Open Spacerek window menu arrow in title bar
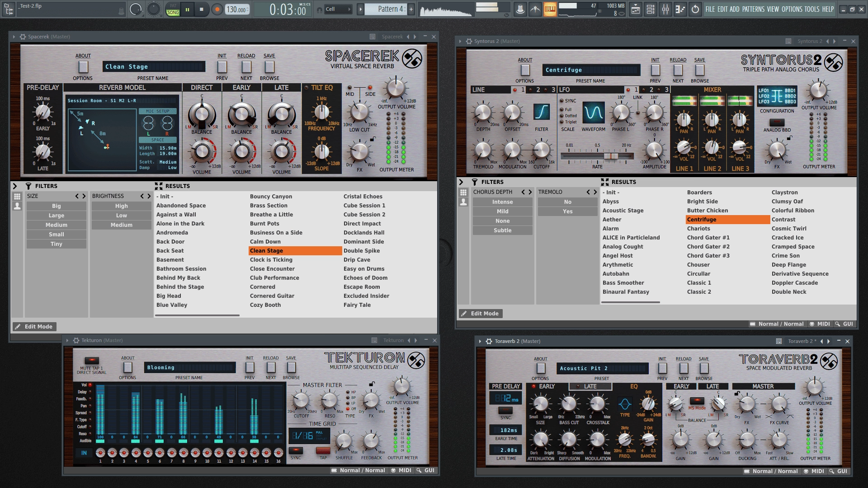The width and height of the screenshot is (868, 488). (x=14, y=37)
